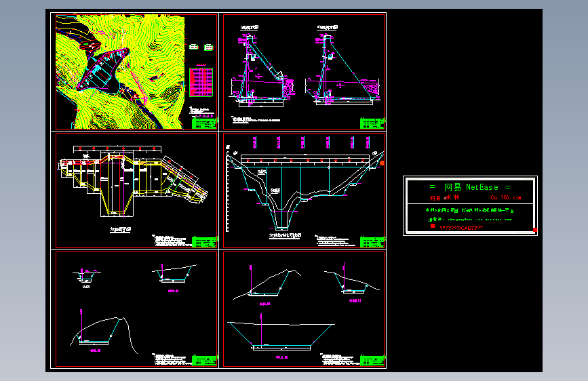Click the 'Co.163.com' red text
The image size is (588, 381).
pyautogui.click(x=506, y=197)
